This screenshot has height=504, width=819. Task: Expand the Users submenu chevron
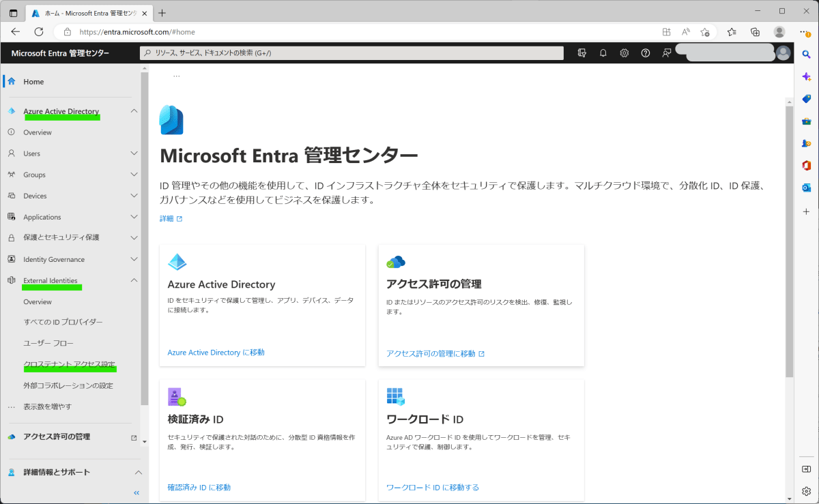pyautogui.click(x=134, y=153)
